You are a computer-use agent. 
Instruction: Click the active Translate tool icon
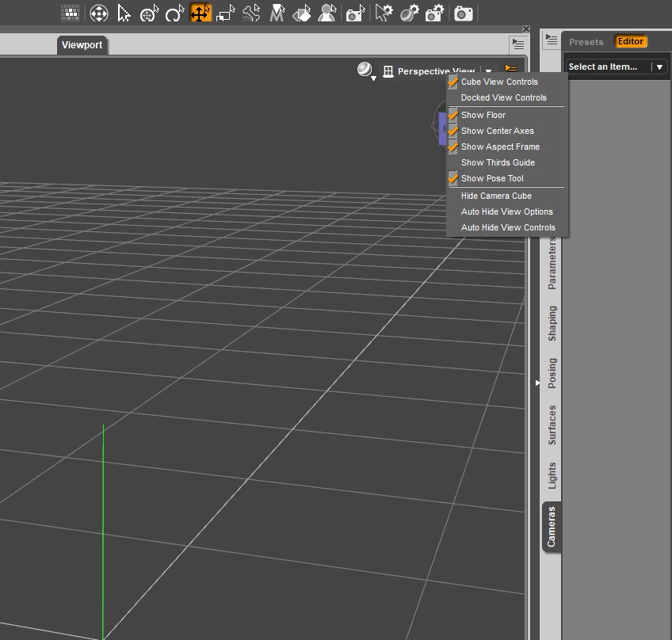200,13
